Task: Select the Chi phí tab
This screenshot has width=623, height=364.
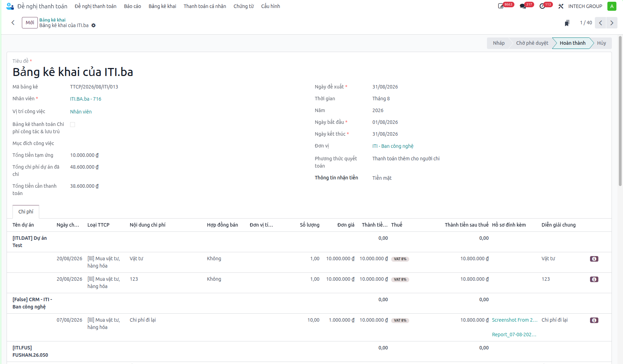Action: (26, 212)
